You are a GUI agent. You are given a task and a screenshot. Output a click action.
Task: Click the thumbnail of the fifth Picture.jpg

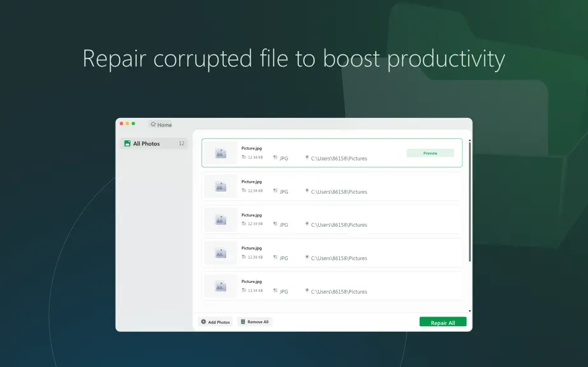[221, 287]
